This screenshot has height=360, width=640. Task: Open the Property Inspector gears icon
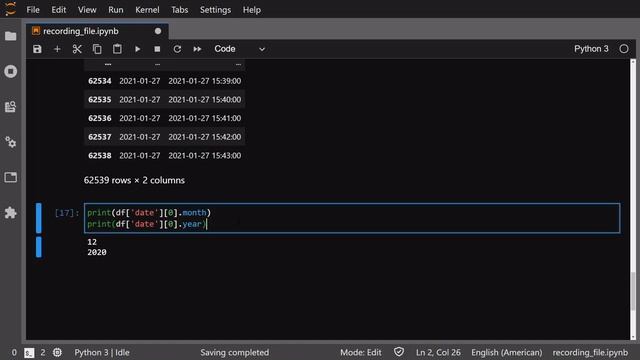click(11, 142)
